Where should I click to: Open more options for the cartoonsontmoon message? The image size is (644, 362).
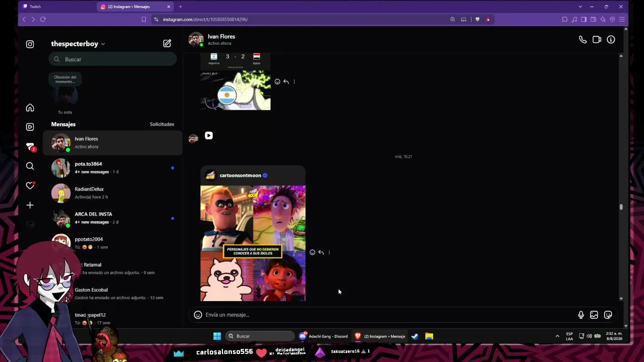[329, 252]
